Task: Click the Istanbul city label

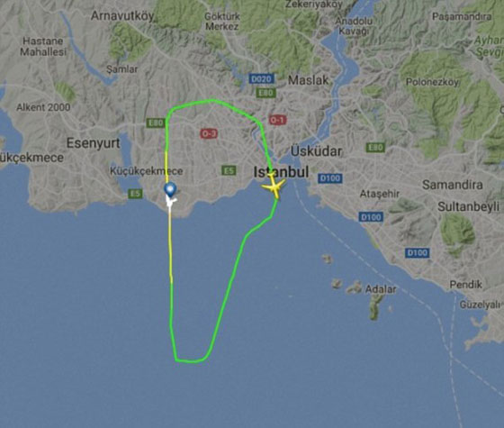Action: click(x=281, y=172)
